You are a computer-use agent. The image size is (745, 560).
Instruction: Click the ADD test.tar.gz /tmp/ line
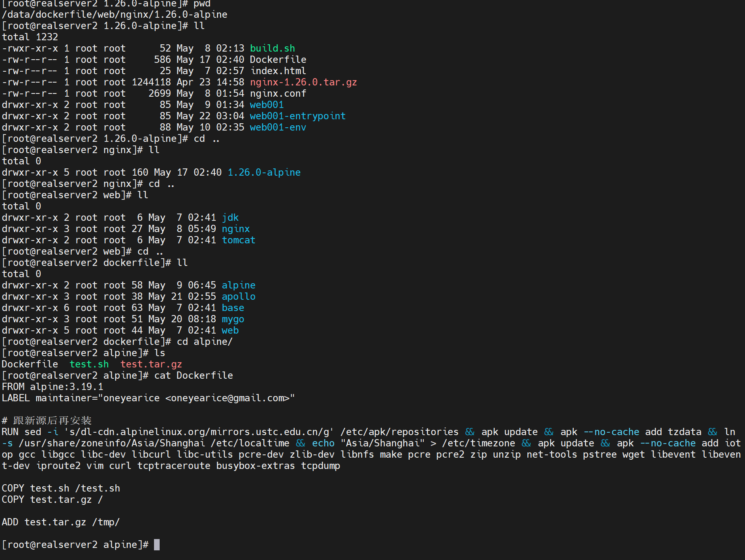60,522
